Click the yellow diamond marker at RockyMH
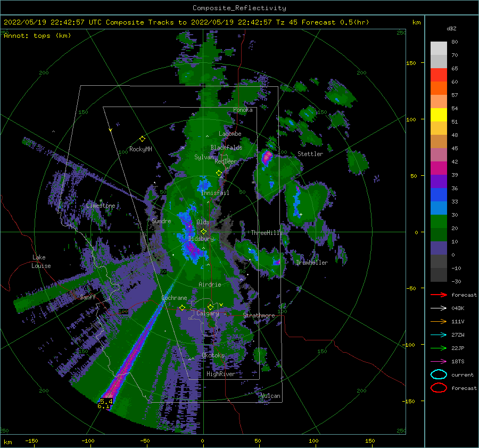This screenshot has height=448, width=479. pyautogui.click(x=142, y=139)
